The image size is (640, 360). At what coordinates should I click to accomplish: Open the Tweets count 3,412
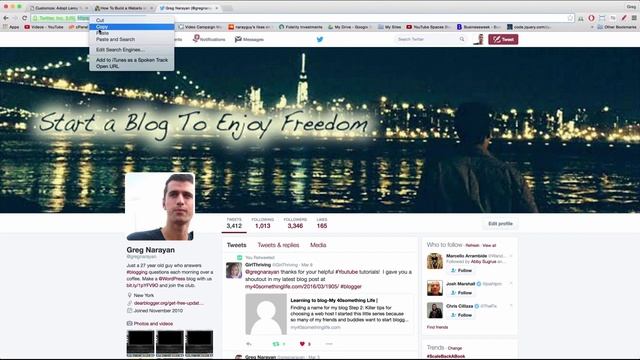point(234,223)
